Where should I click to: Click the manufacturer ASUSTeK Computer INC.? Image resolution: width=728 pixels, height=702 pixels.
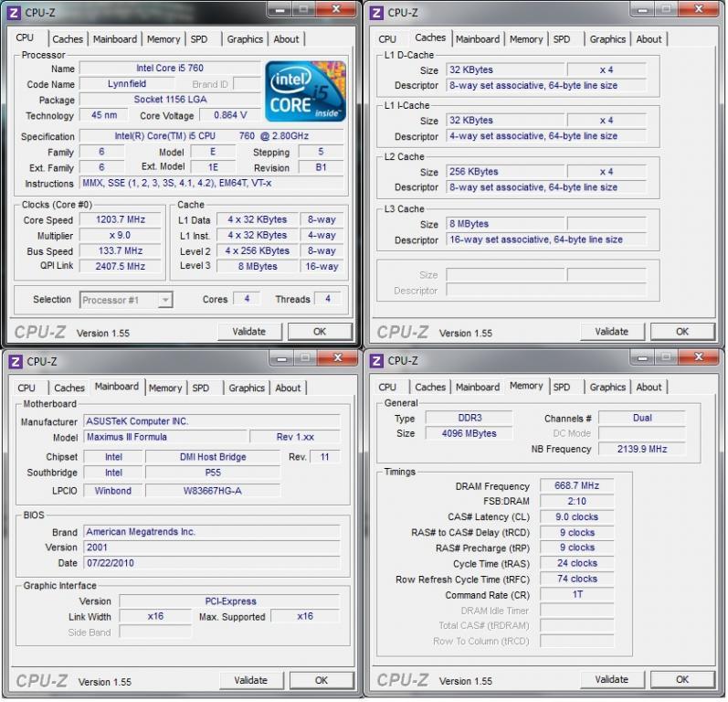[x=212, y=421]
